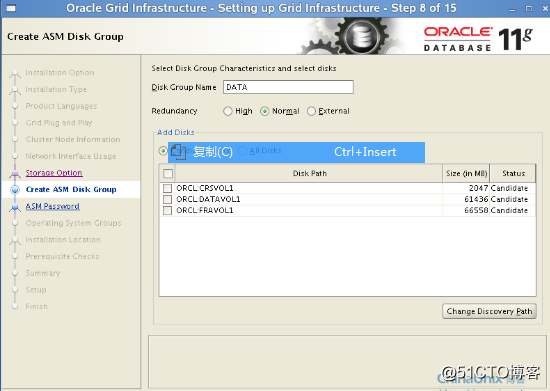The height and width of the screenshot is (391, 550).
Task: Check the select-all disks header checkbox
Action: click(x=168, y=174)
